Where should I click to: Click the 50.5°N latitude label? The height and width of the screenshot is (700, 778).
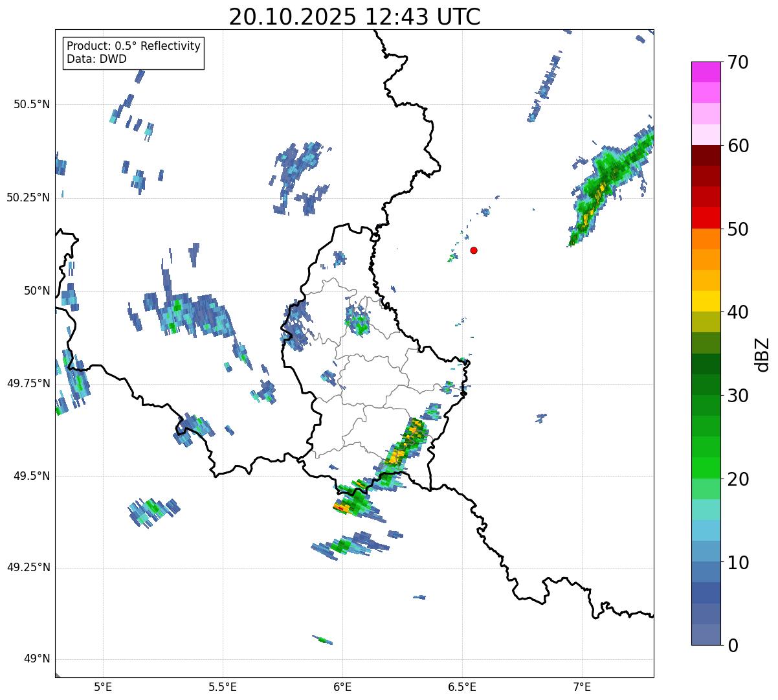point(32,105)
